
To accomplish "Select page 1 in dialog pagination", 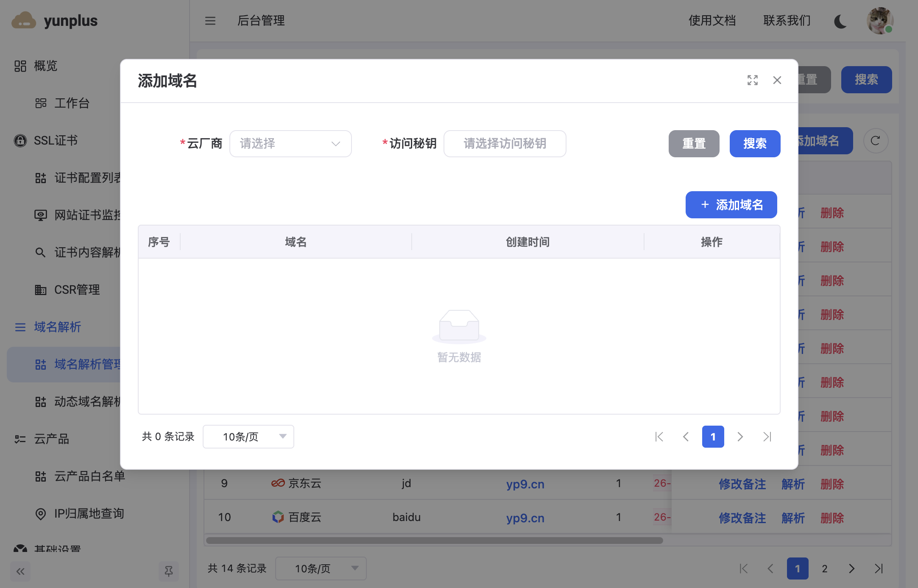I will pyautogui.click(x=713, y=437).
